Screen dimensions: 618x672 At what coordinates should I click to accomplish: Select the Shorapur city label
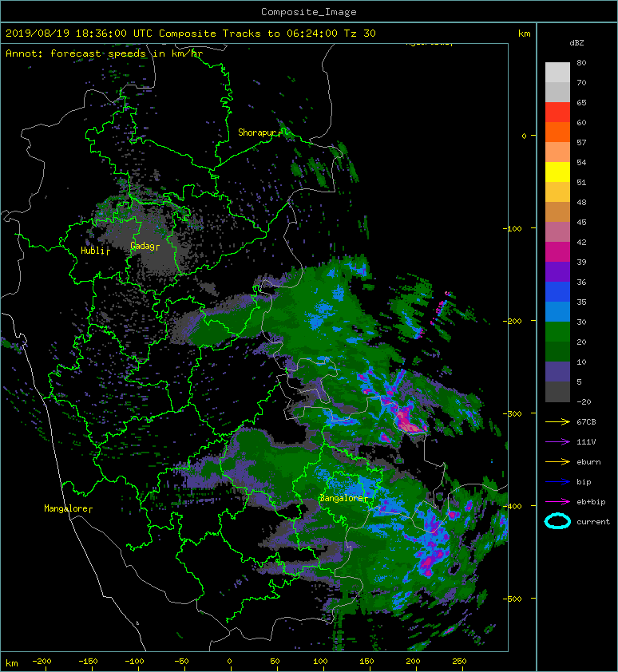coord(258,132)
